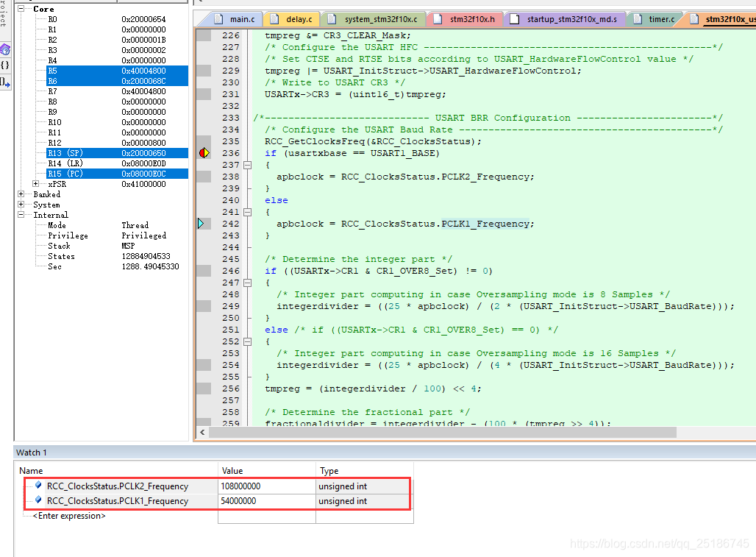Click line number 229 in the gutter

pos(230,71)
